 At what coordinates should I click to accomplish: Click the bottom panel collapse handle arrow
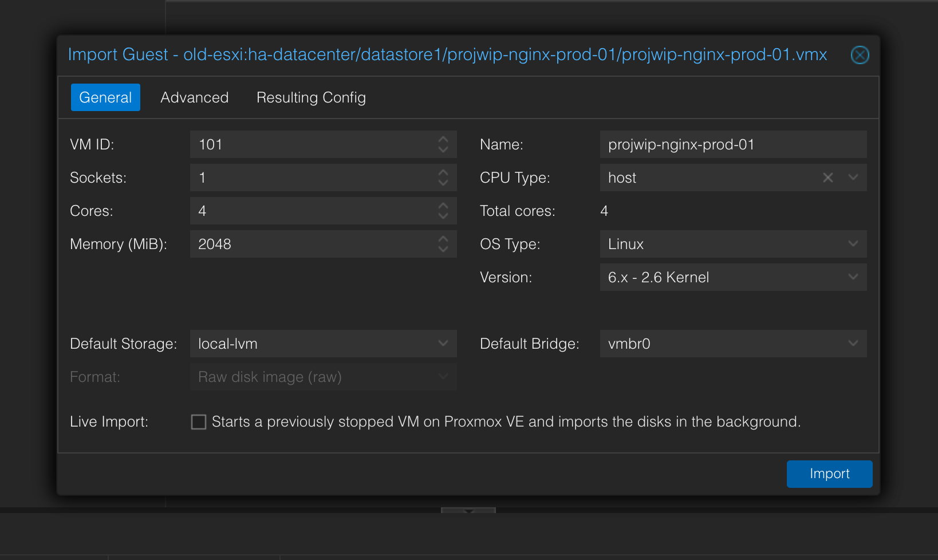[468, 510]
